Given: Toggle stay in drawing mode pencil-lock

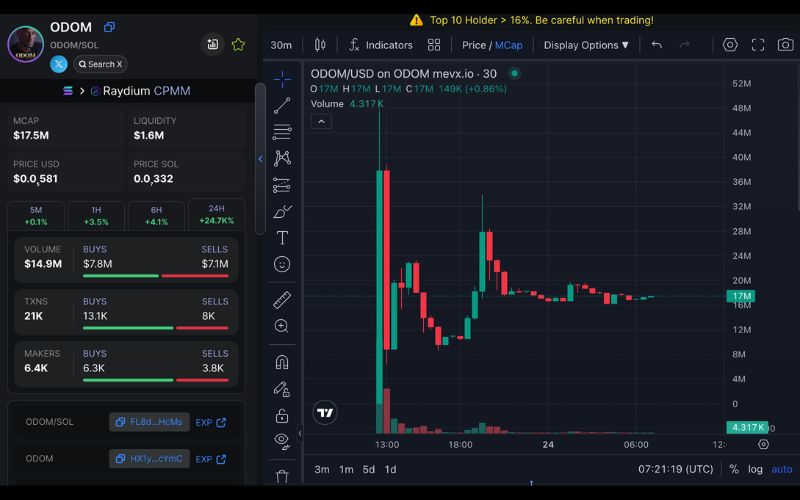Looking at the screenshot, I should point(282,389).
